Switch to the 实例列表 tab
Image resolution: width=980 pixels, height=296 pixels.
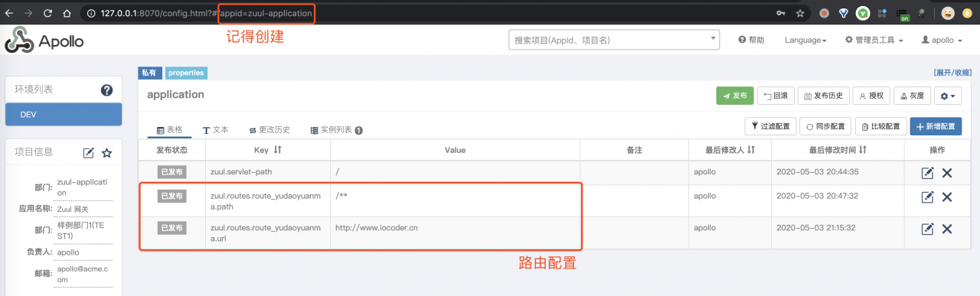point(335,130)
